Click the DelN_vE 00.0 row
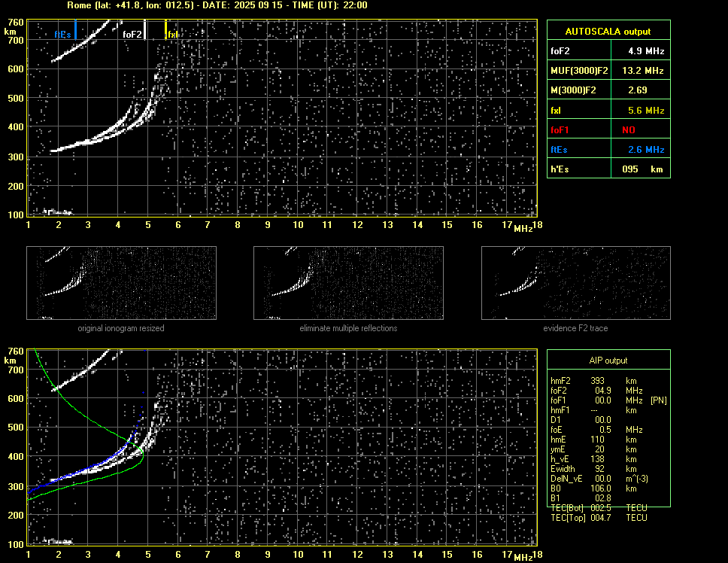This screenshot has width=728, height=563. (599, 479)
